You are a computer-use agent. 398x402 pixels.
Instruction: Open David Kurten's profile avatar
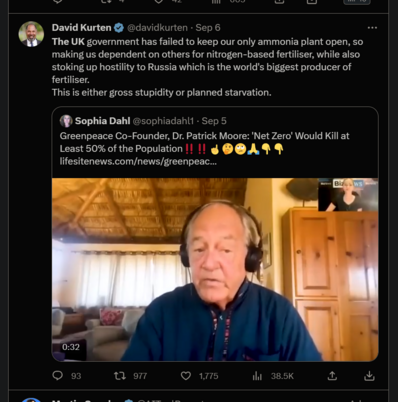[x=31, y=34]
